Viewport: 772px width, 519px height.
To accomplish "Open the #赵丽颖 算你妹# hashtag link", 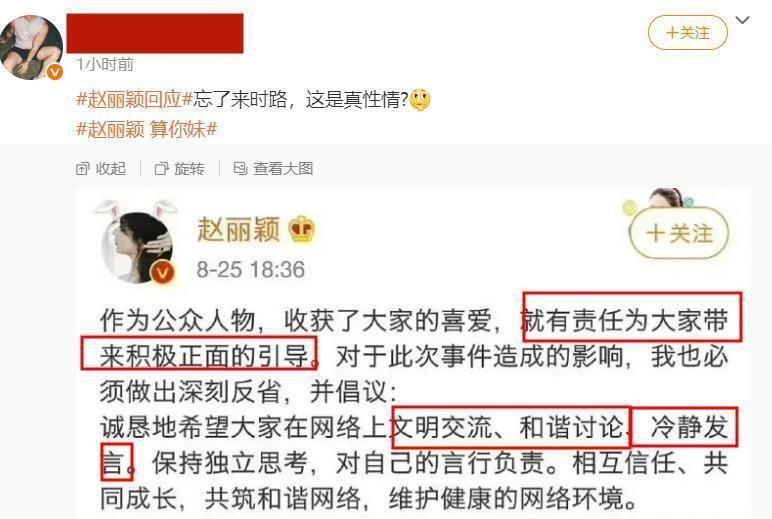I will [147, 129].
